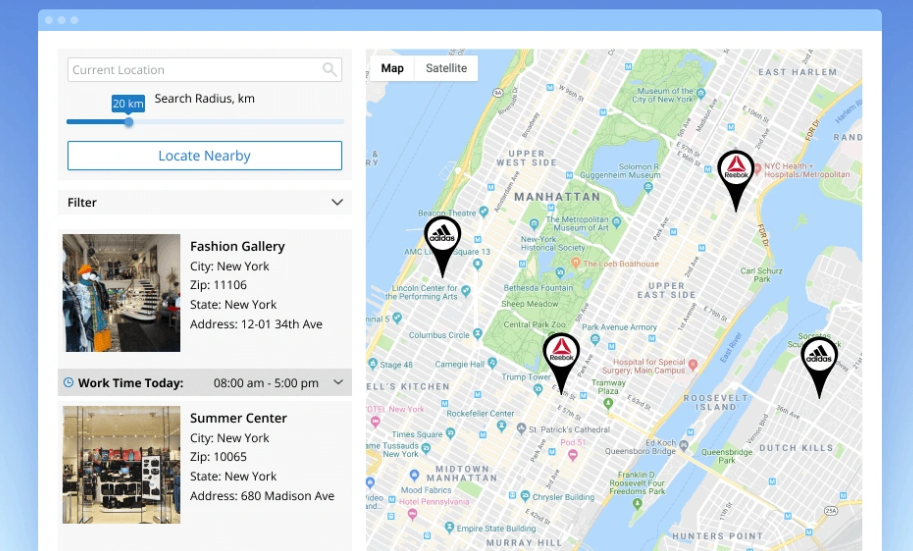This screenshot has width=913, height=551.
Task: Click the Locate Nearby button
Action: (x=204, y=156)
